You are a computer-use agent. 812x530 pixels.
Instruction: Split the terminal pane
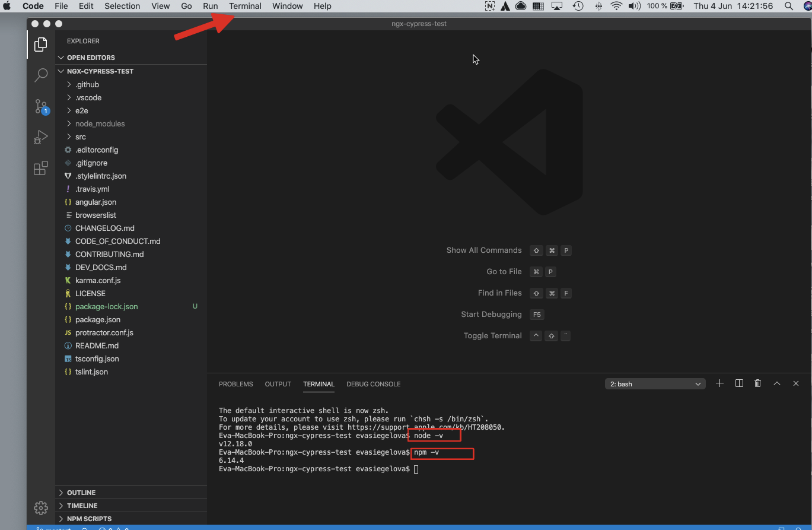click(x=739, y=383)
